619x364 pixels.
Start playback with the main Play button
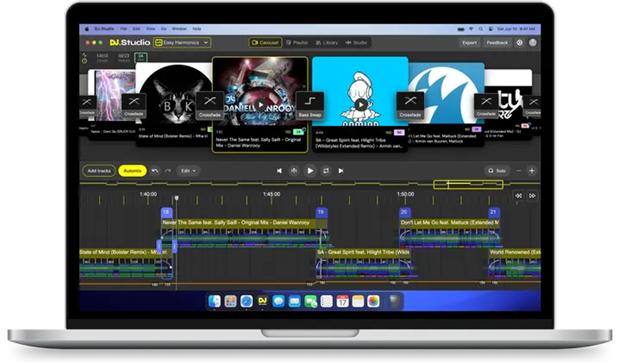click(310, 171)
